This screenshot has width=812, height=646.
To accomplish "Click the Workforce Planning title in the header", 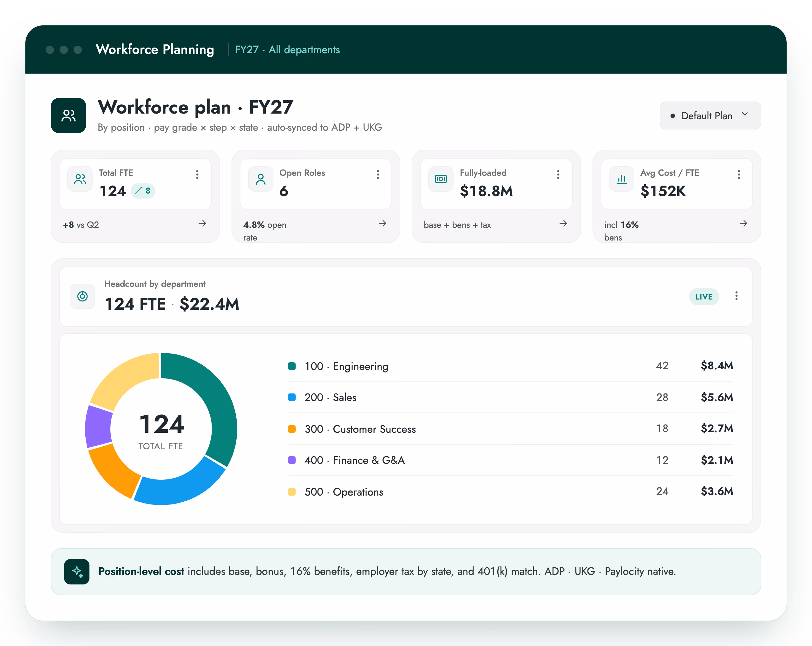I will pyautogui.click(x=155, y=49).
